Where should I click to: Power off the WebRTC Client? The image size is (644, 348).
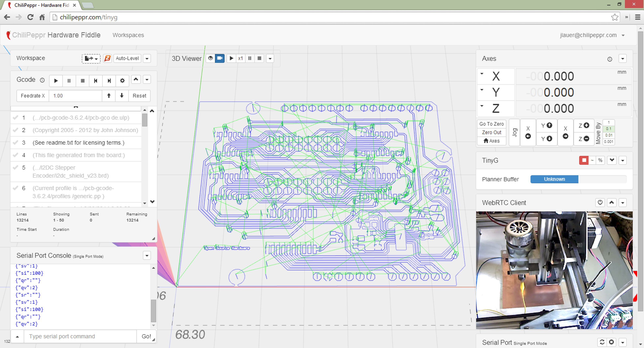pyautogui.click(x=600, y=203)
